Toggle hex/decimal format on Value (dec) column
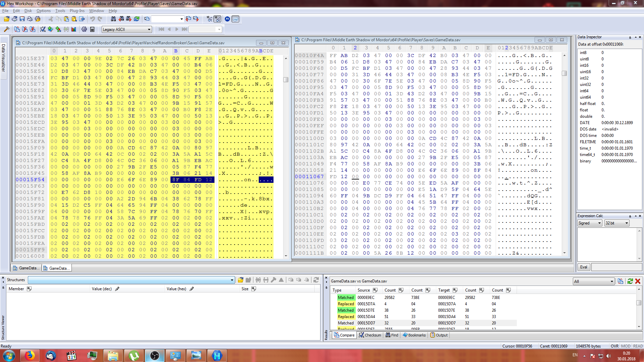Viewport: 644px width, 362px height. pos(117,289)
